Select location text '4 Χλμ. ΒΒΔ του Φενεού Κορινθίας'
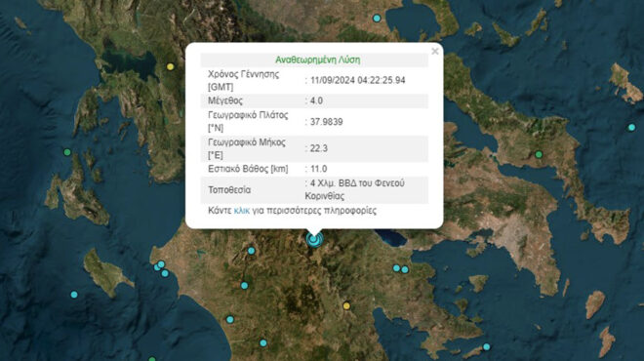 pyautogui.click(x=355, y=189)
